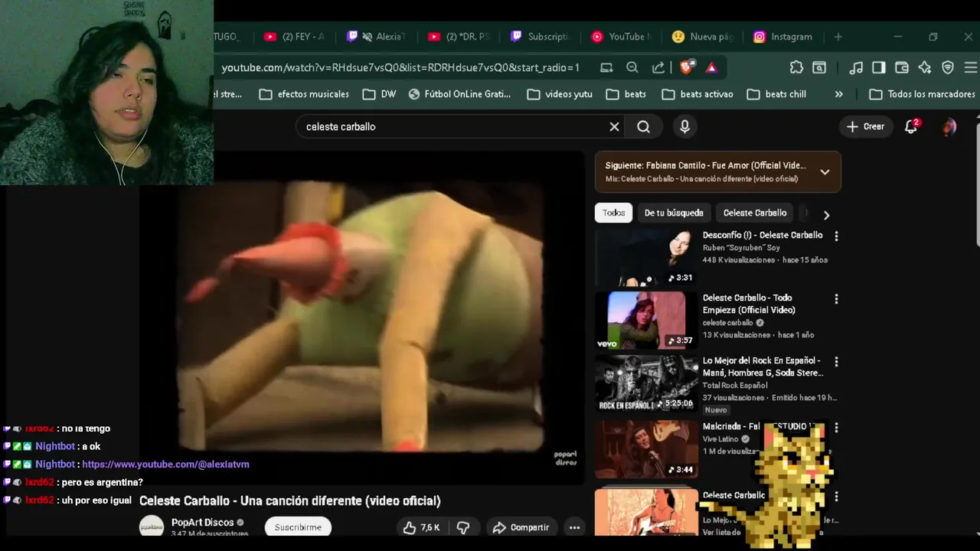Open options menu for Desconfío video
980x551 pixels.
(836, 236)
